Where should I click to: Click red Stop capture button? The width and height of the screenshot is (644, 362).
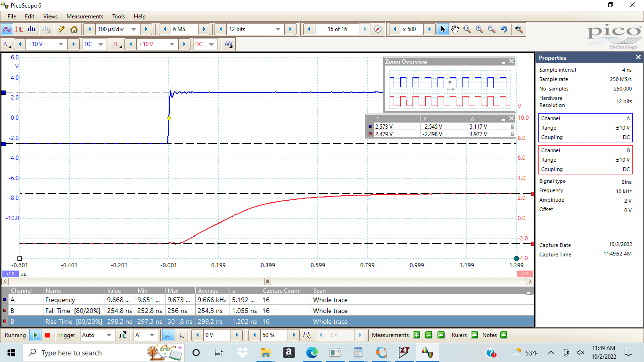point(48,335)
